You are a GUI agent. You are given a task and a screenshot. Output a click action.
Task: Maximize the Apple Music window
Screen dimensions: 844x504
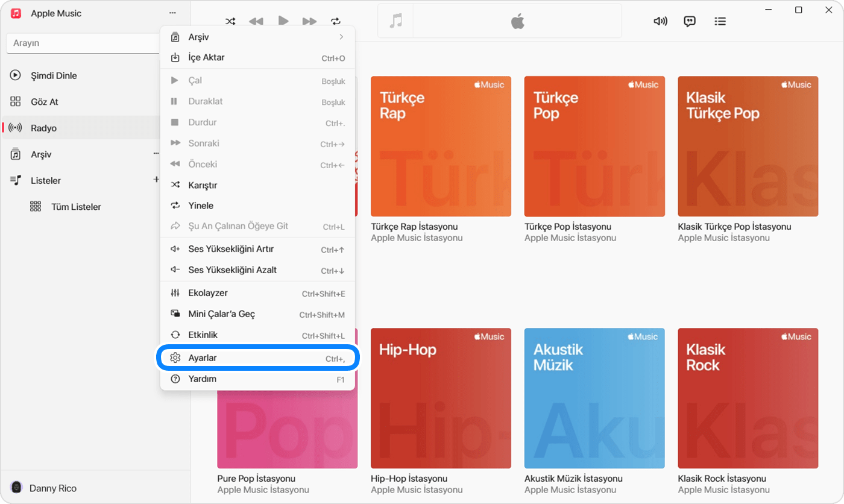click(799, 10)
